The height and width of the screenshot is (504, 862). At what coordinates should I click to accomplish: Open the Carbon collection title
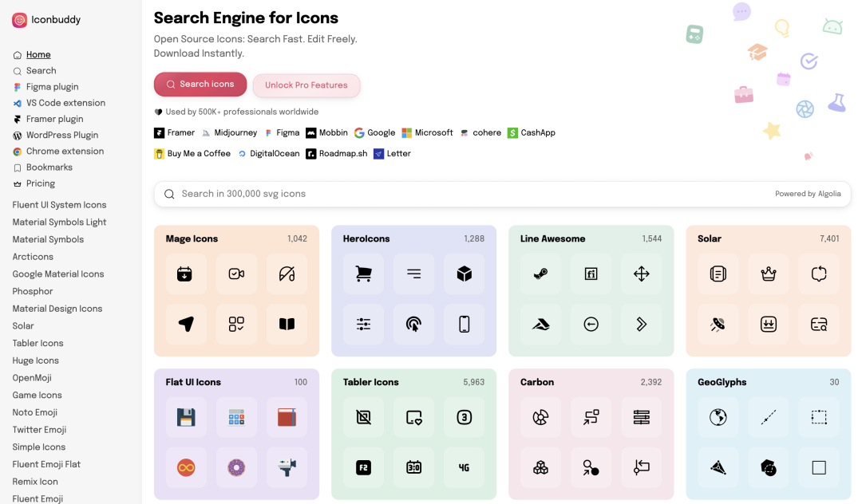point(537,382)
